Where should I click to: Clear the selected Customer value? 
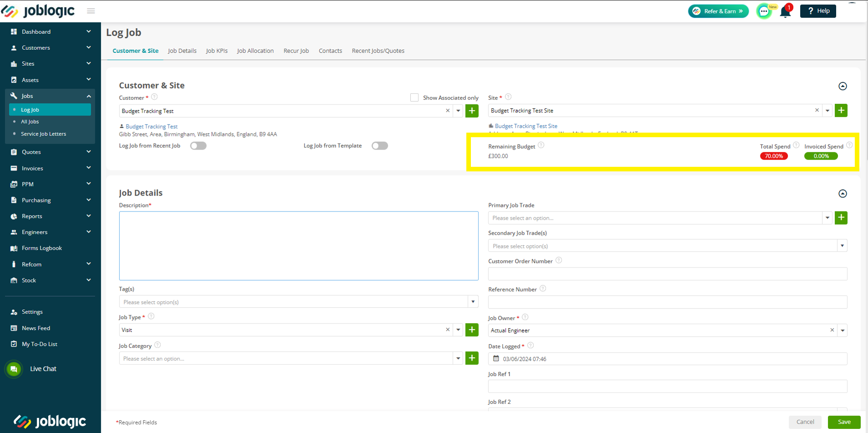pos(448,111)
